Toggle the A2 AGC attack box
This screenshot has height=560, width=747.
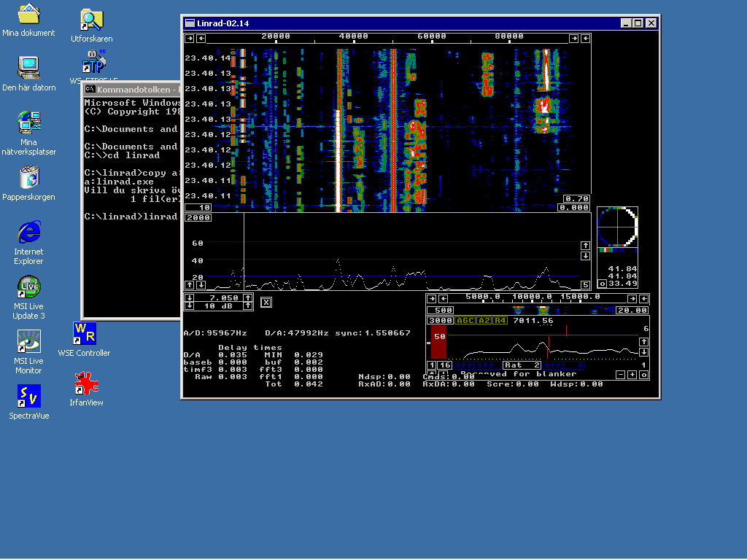coord(484,321)
